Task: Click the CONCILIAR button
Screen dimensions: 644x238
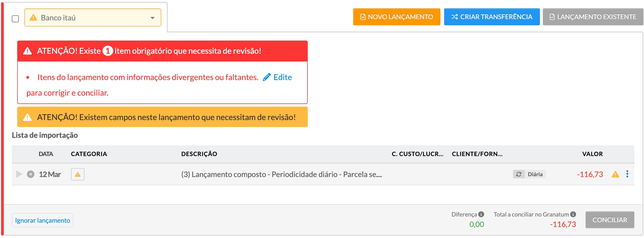Action: click(x=610, y=220)
